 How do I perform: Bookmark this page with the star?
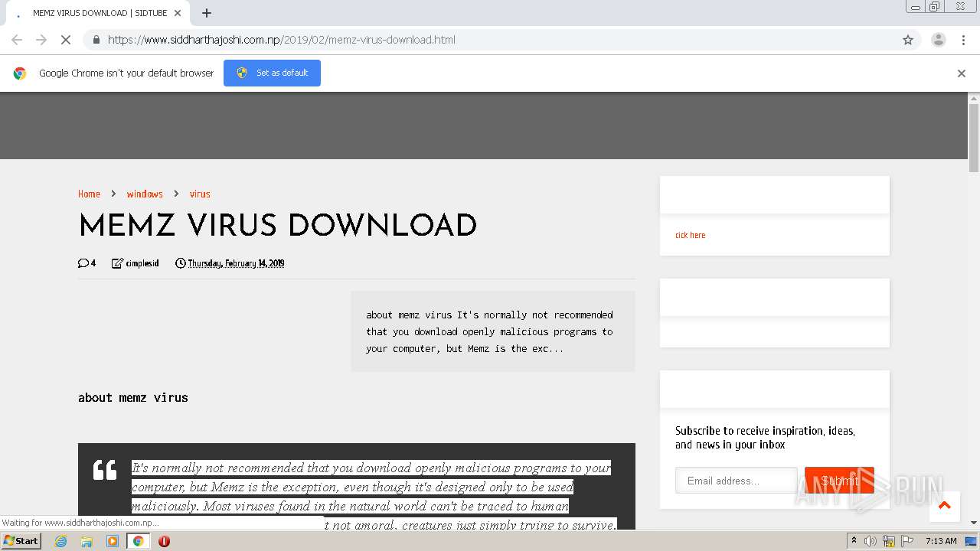tap(908, 40)
